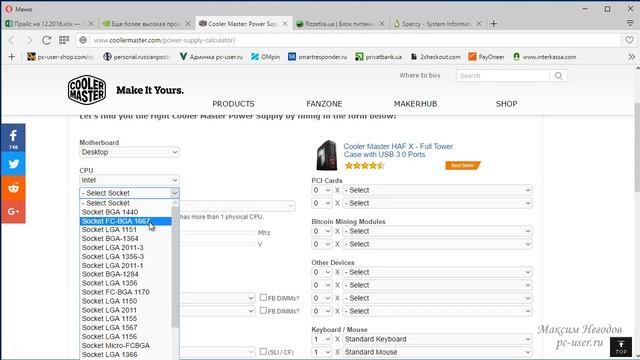
Task: Open the Opera Menu button
Action: point(19,9)
